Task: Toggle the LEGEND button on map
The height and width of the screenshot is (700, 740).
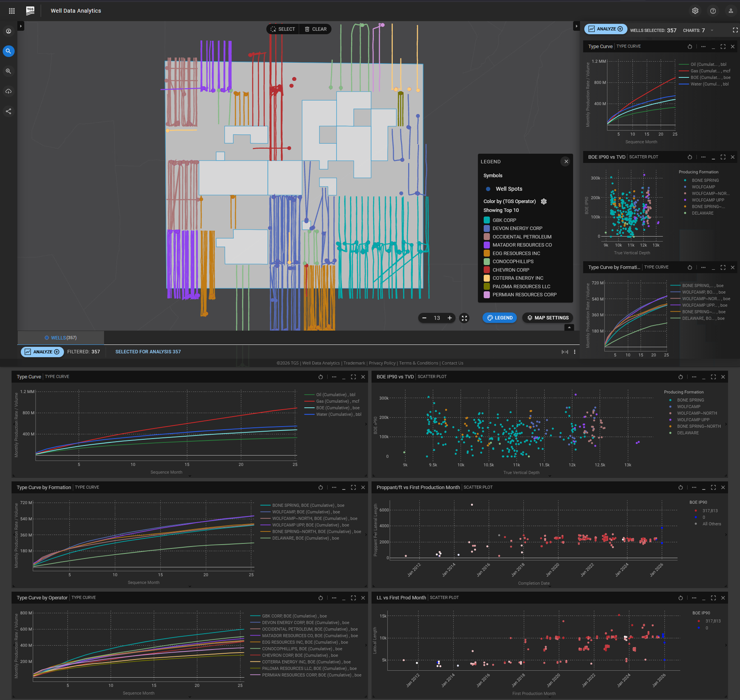Action: pos(500,318)
